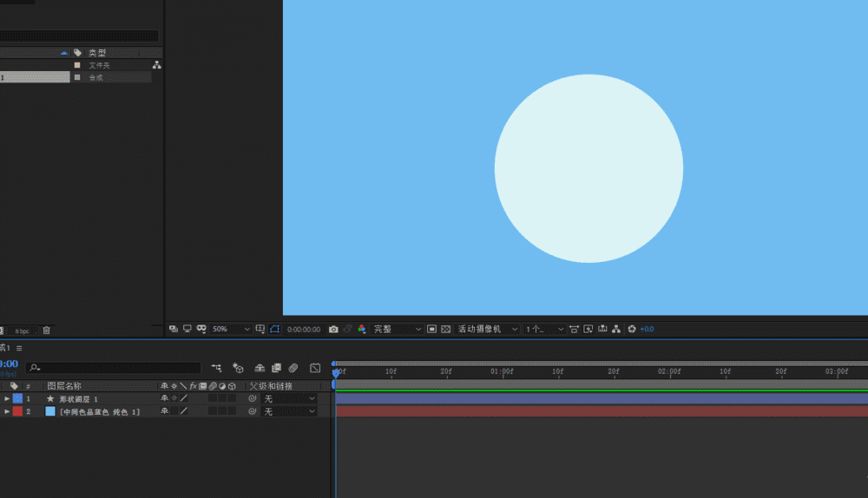This screenshot has width=868, height=498.
Task: Expand the 形状图层 1 layer properties
Action: point(7,399)
